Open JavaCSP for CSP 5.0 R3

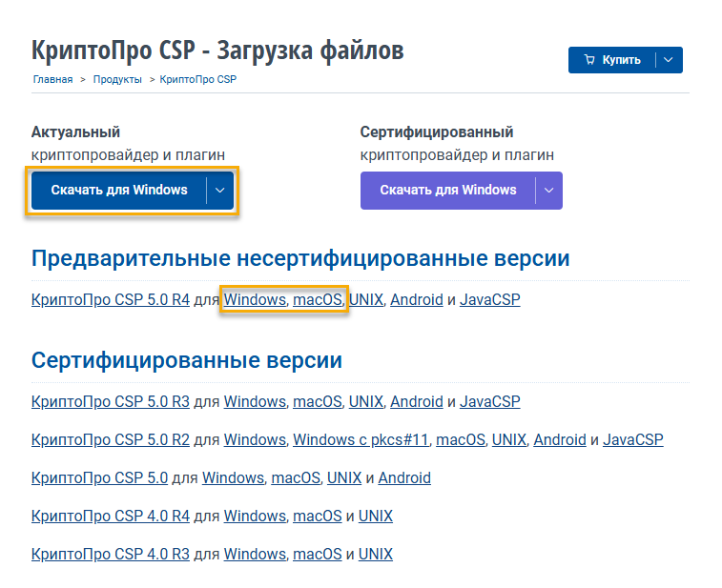click(489, 401)
